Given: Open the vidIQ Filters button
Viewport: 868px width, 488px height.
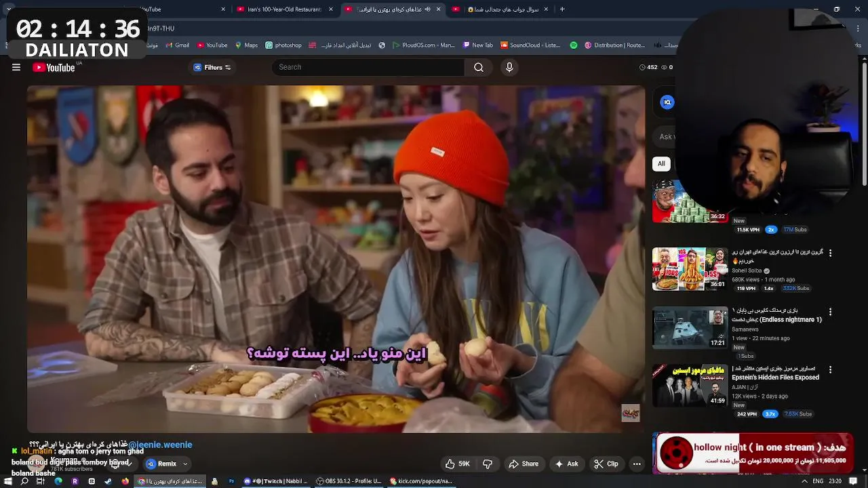Looking at the screenshot, I should tap(212, 67).
